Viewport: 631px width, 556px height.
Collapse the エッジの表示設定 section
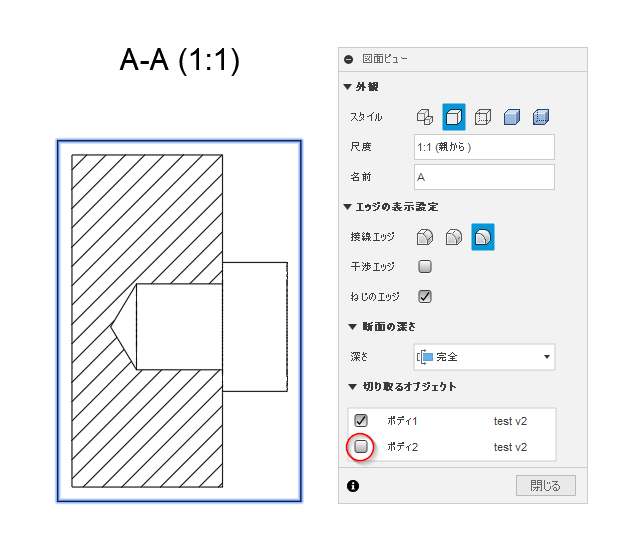click(348, 207)
